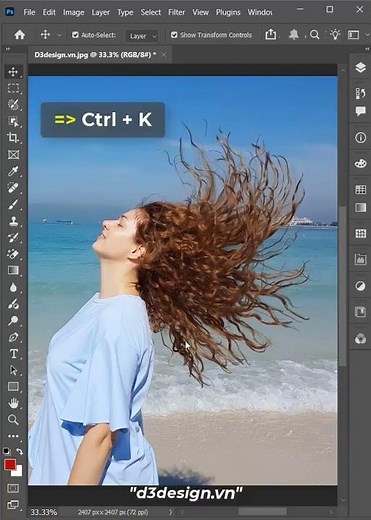
Task: Open the Search magnifier in options bar
Action: pyautogui.click(x=314, y=34)
